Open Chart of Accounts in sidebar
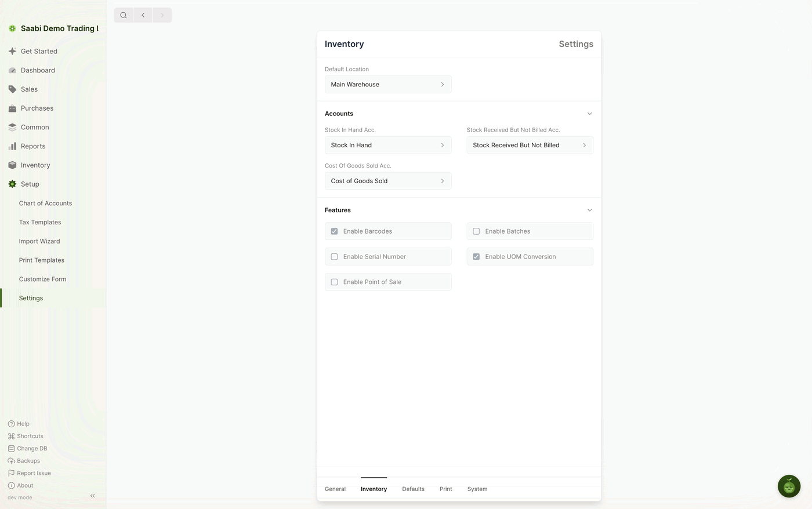 [x=45, y=203]
